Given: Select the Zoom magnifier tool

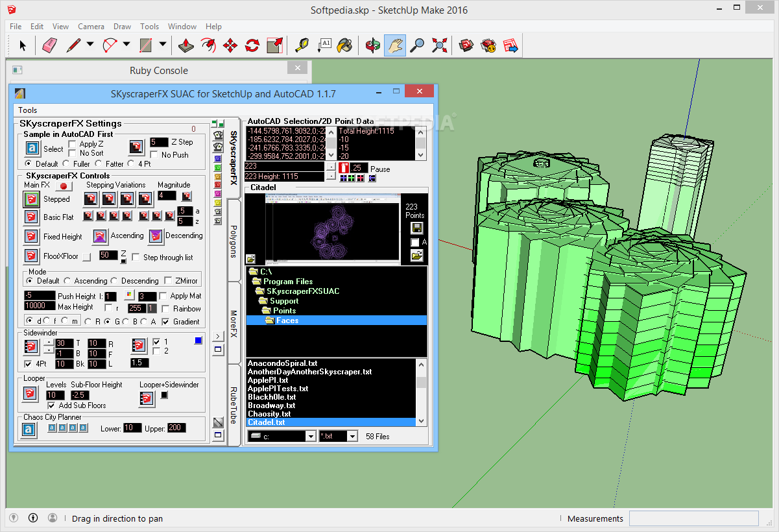Looking at the screenshot, I should pyautogui.click(x=417, y=45).
